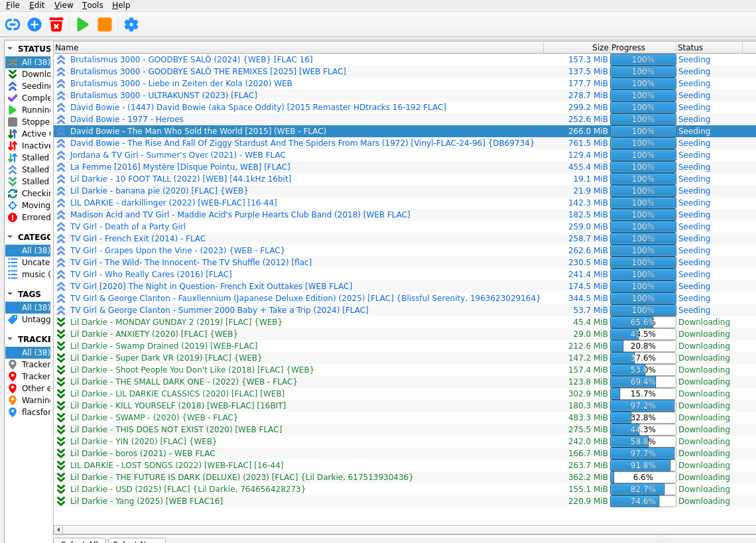Select All (38) under STATUS
The image size is (756, 543).
(29, 62)
